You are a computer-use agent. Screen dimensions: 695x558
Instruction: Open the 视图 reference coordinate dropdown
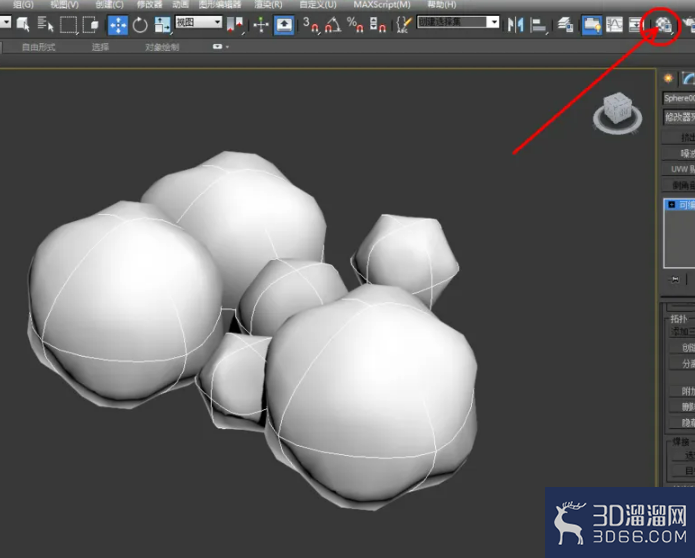(199, 22)
